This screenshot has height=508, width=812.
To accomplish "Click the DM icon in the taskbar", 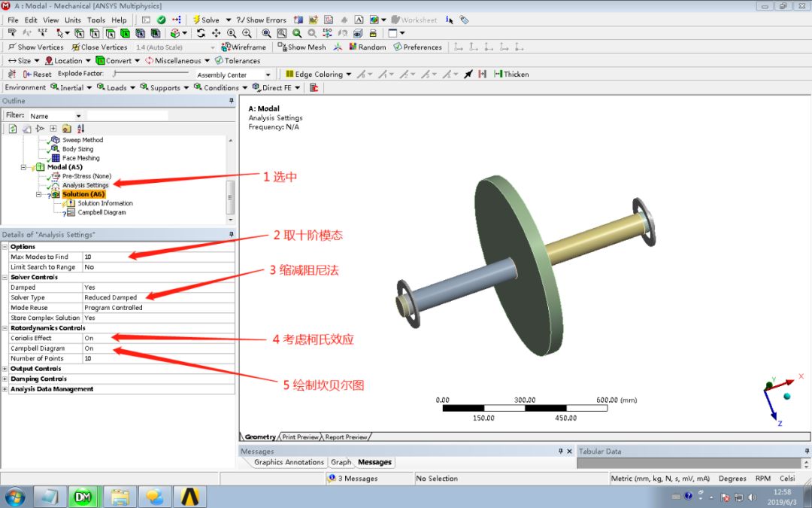I will (x=83, y=497).
